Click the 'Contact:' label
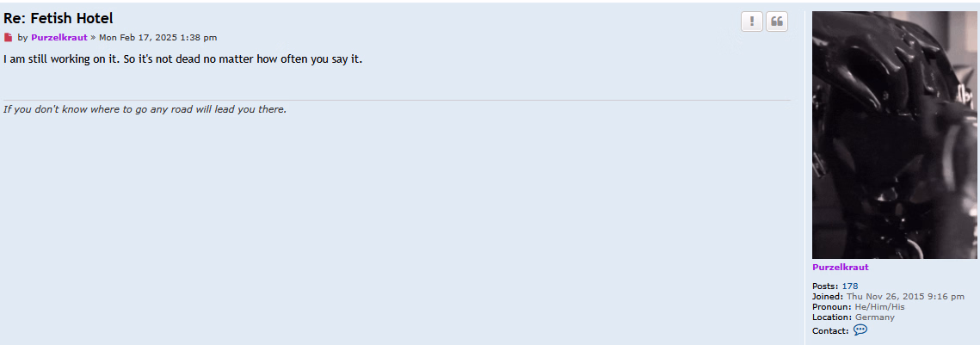The width and height of the screenshot is (980, 345). (x=830, y=330)
